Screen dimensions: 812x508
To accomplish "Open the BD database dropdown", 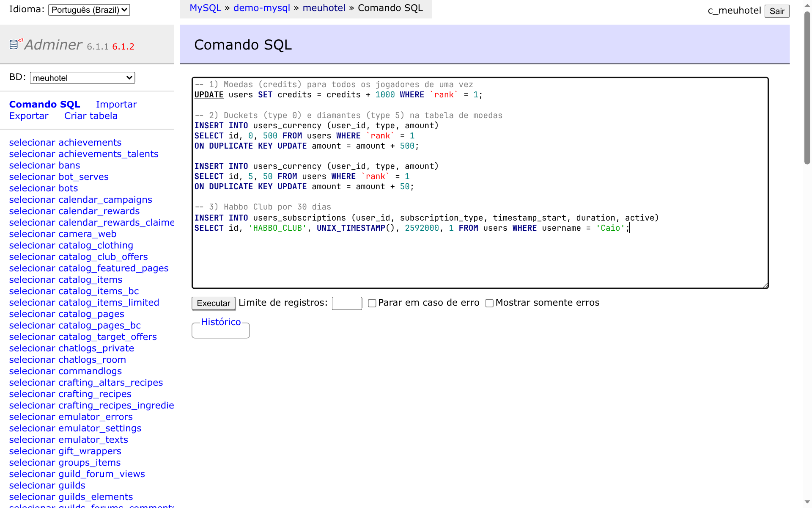I will (82, 78).
